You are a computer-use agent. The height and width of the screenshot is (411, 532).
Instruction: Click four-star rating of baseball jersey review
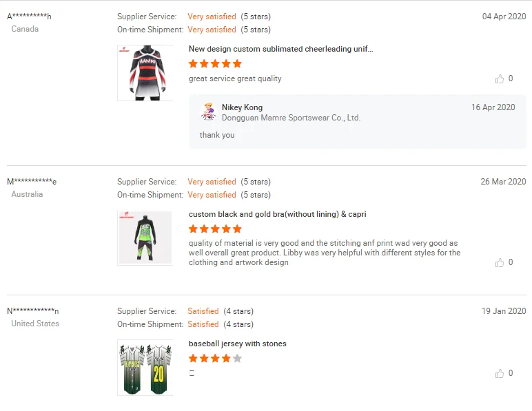(x=215, y=359)
